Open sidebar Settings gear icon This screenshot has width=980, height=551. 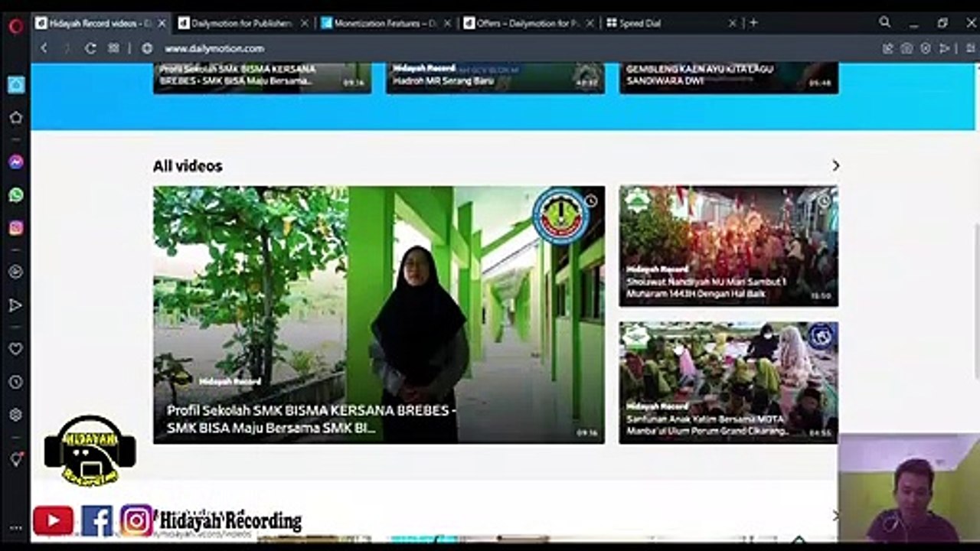click(15, 415)
